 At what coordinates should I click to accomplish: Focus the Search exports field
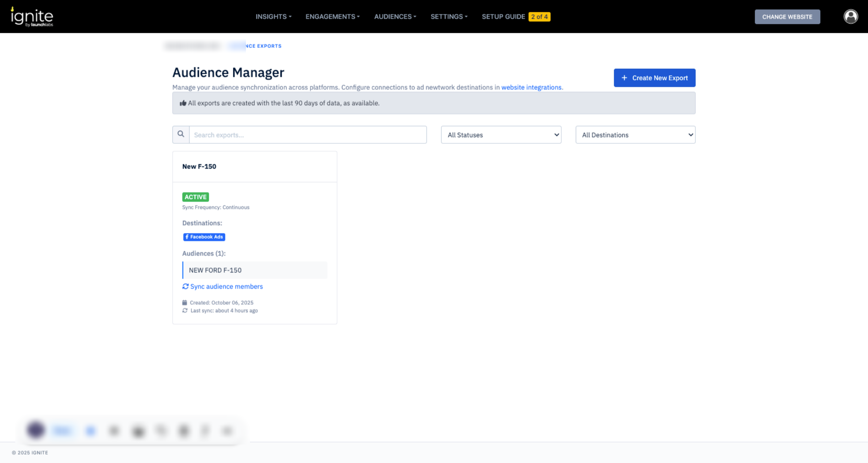click(x=307, y=135)
